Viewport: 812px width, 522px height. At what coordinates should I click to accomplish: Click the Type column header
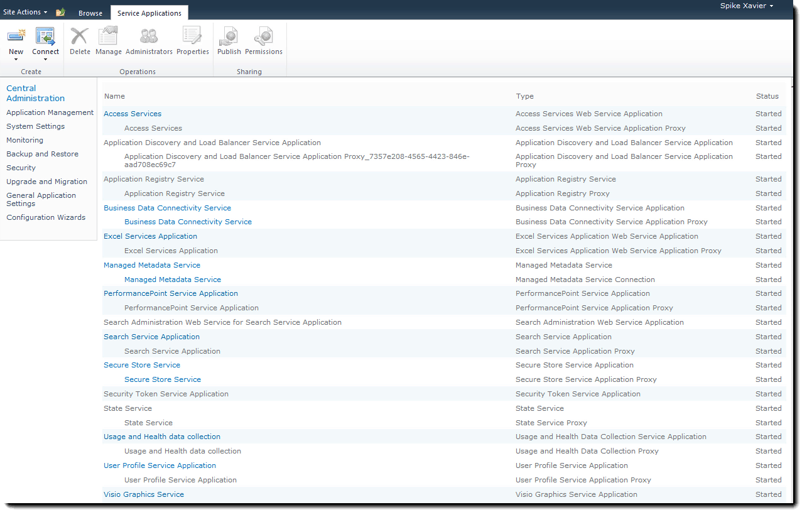(524, 96)
